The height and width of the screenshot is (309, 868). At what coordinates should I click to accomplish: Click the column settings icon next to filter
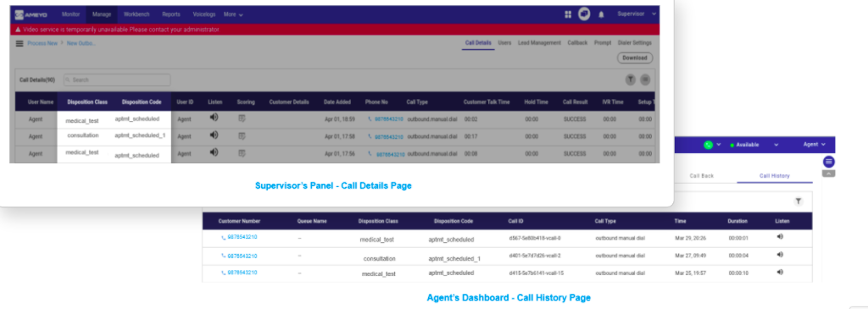pos(645,80)
